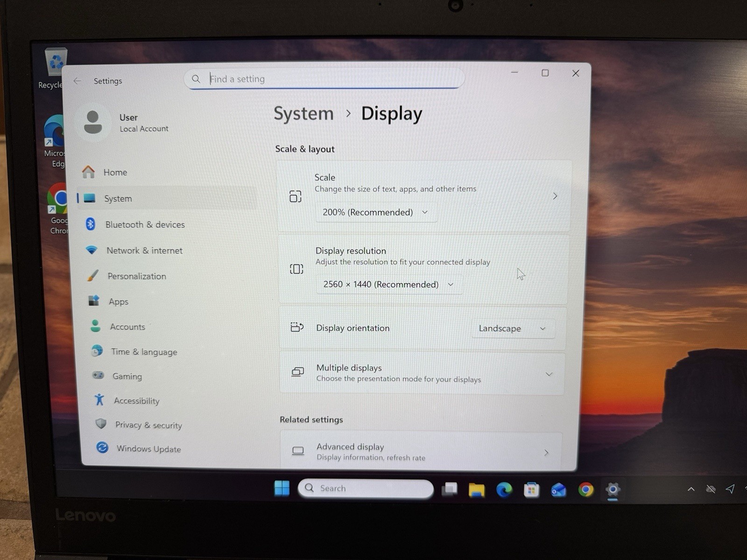
Task: Minimize the Settings window
Action: [514, 72]
